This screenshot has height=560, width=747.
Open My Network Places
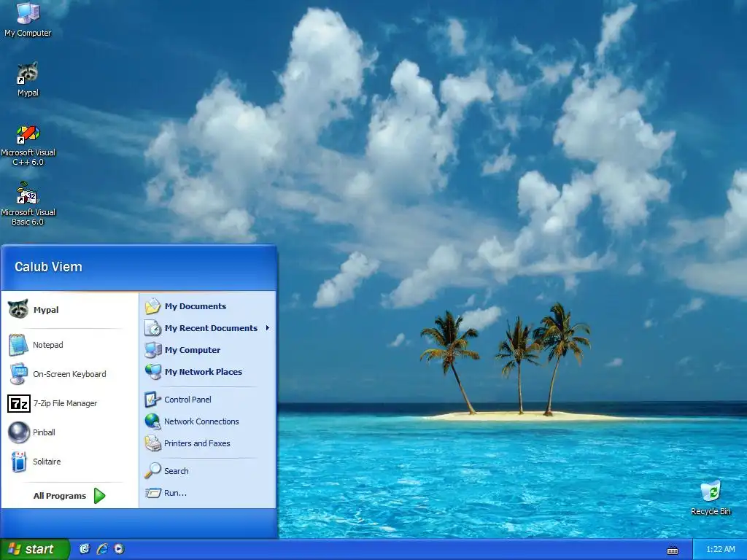click(x=208, y=372)
